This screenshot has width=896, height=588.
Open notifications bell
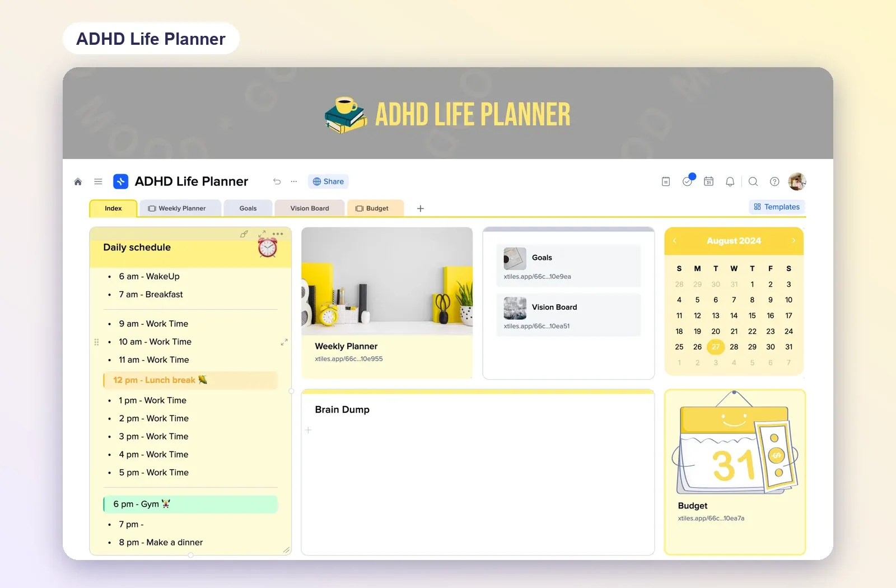click(x=730, y=181)
